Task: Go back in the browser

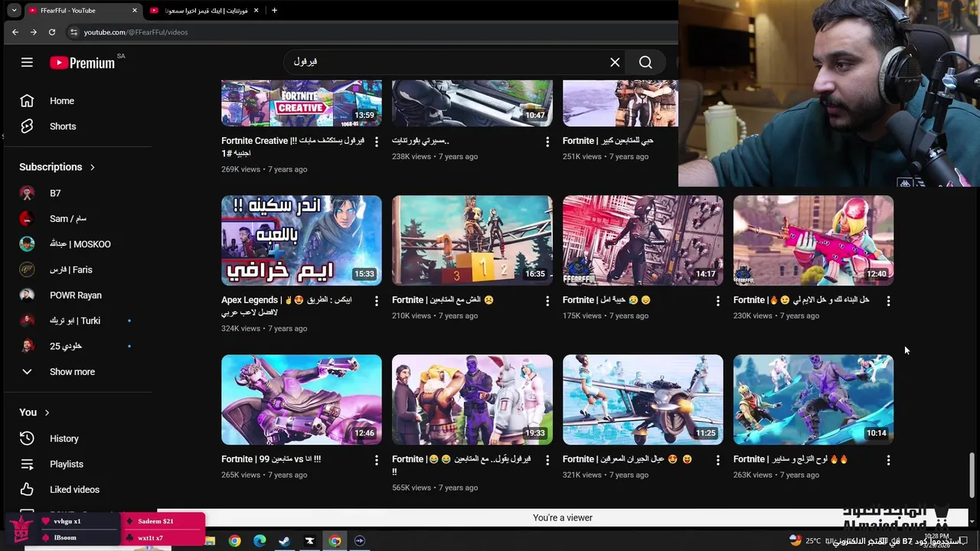Action: click(x=15, y=32)
